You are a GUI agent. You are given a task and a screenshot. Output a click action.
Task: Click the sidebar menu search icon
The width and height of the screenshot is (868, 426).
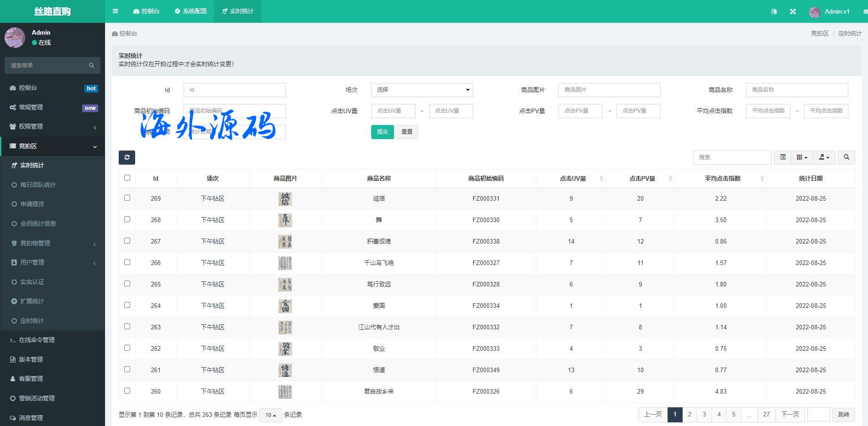tap(91, 66)
